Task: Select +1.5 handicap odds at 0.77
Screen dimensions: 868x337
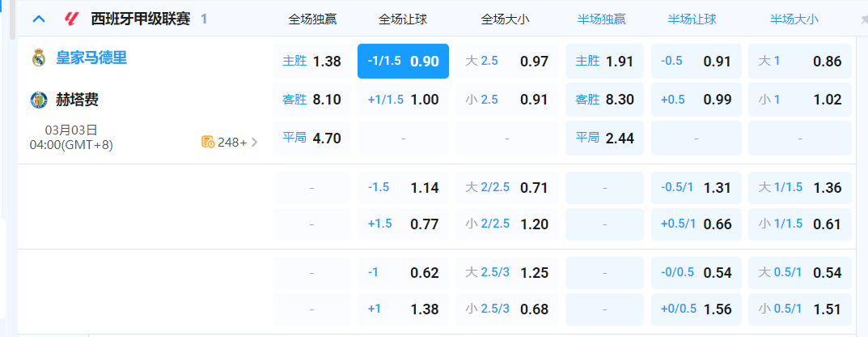Action: [403, 224]
